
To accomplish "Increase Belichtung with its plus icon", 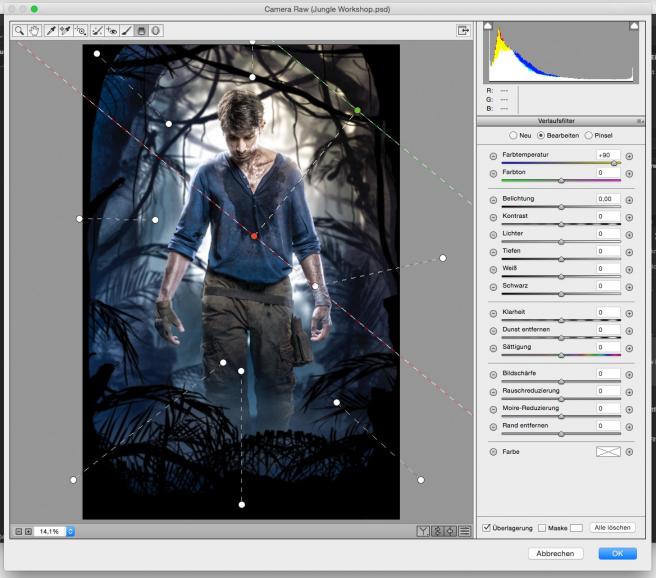I will point(629,200).
